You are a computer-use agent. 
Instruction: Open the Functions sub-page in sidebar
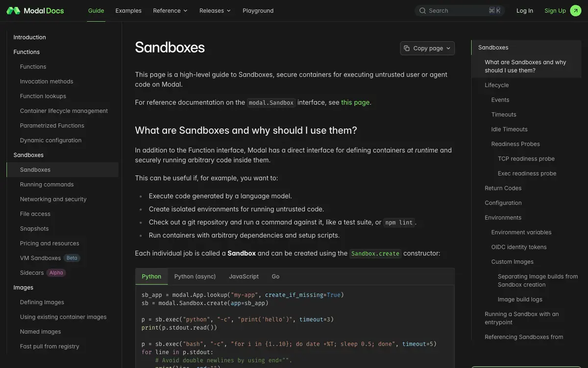(33, 67)
